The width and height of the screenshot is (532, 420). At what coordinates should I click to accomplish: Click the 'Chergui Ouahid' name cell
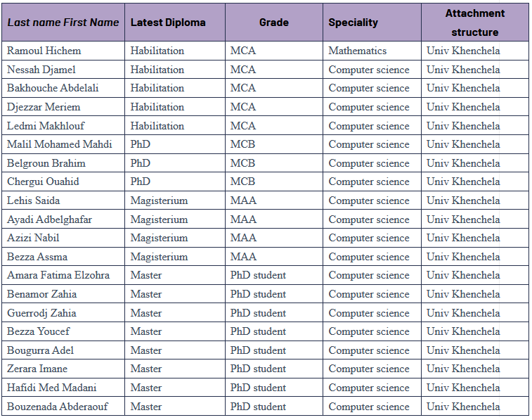[43, 182]
